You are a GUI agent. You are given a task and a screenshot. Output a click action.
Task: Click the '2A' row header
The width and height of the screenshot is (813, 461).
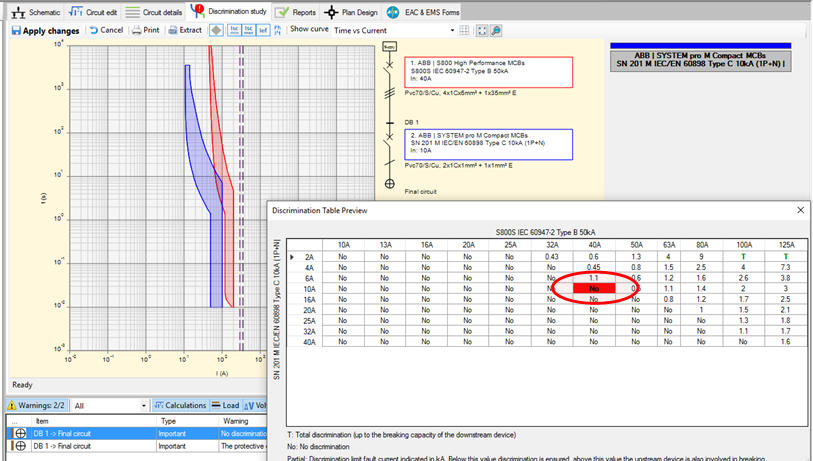[309, 257]
